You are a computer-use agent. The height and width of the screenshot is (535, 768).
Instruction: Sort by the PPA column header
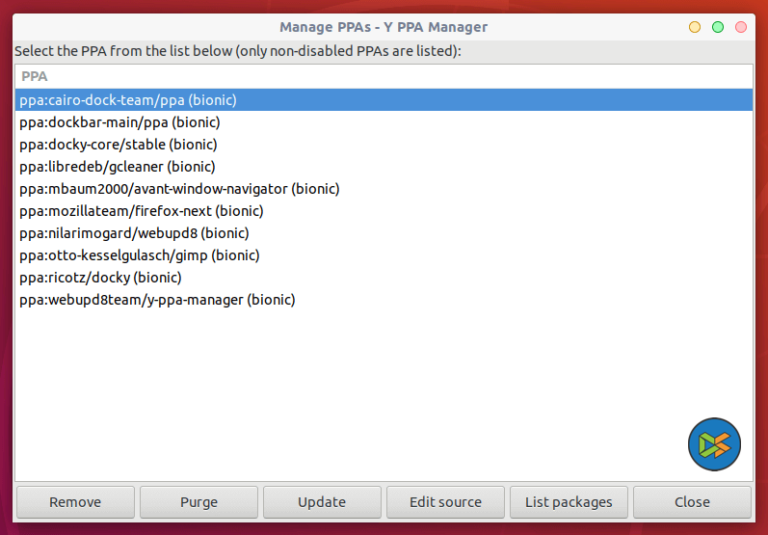coord(384,76)
